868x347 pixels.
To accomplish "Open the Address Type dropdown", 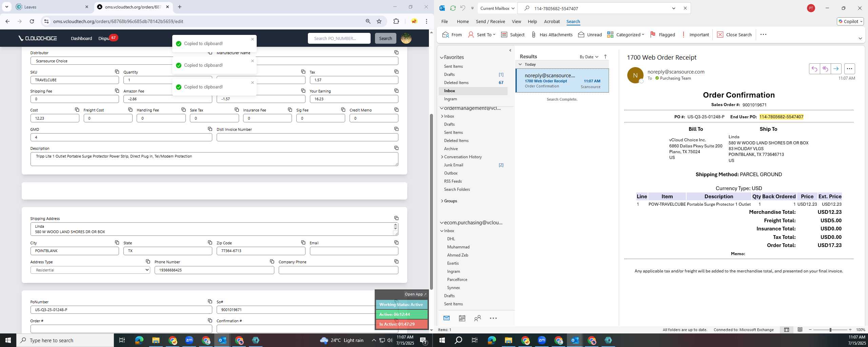I will point(90,270).
